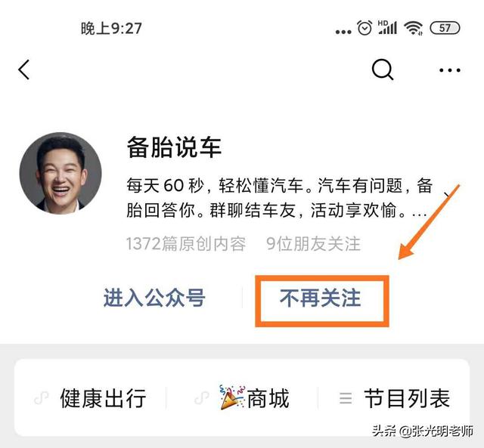Click the party popper icon beside 商城
Screen dimensions: 484x448
(x=232, y=397)
